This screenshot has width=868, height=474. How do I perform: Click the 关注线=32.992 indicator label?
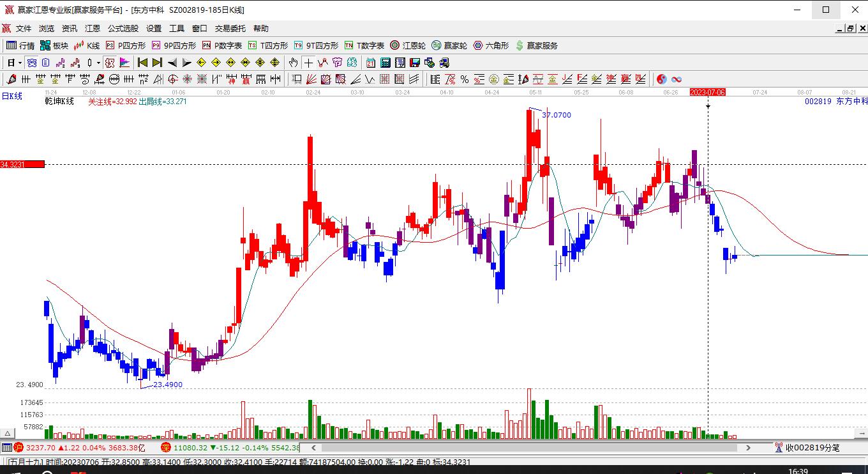point(112,101)
